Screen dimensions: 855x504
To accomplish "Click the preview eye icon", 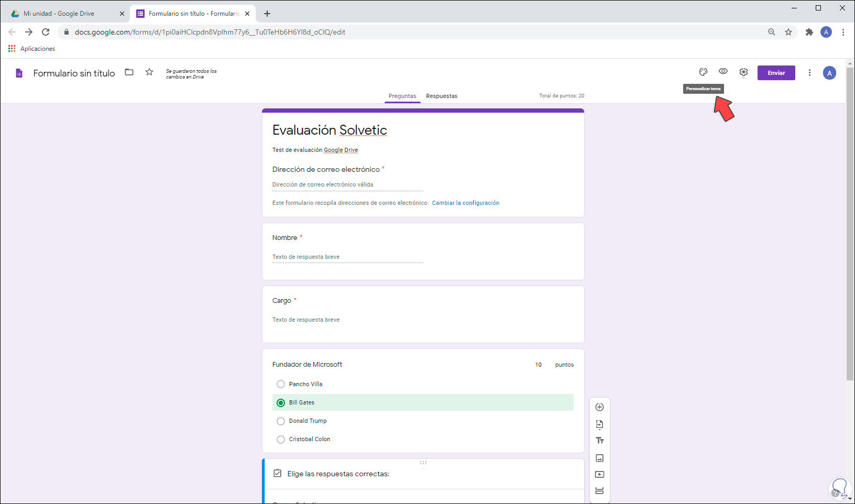I will (x=723, y=72).
